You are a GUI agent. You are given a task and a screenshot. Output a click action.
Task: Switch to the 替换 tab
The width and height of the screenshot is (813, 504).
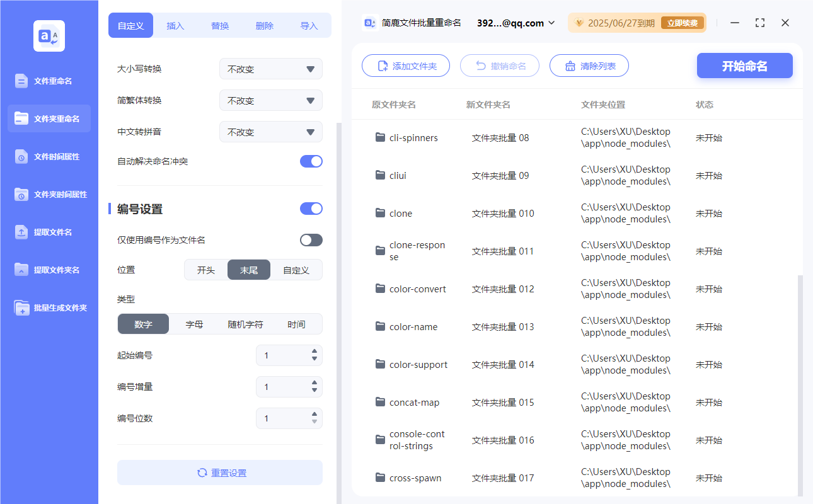point(220,25)
